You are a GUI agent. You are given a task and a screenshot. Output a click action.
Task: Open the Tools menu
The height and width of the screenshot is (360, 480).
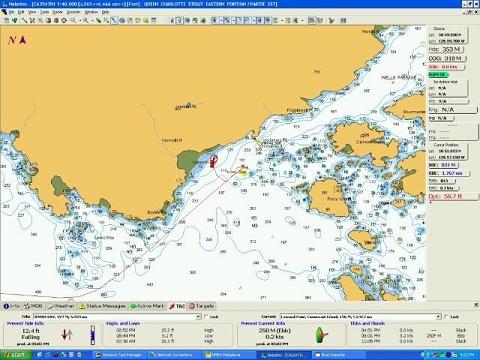click(x=45, y=12)
